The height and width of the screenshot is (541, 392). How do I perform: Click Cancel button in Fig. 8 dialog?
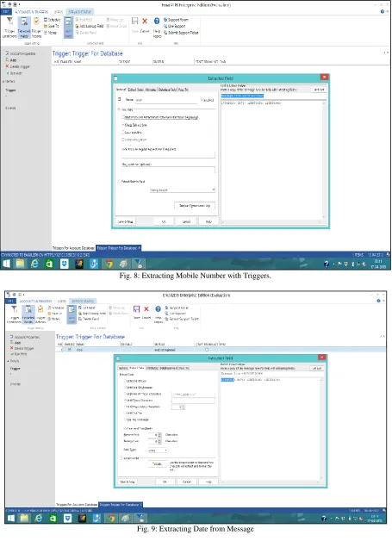(186, 221)
